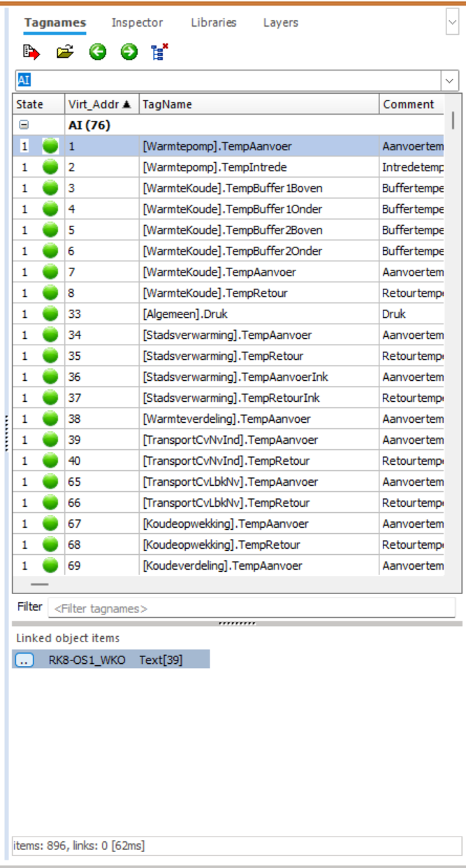
Task: Click the Comment column header
Action: (412, 104)
